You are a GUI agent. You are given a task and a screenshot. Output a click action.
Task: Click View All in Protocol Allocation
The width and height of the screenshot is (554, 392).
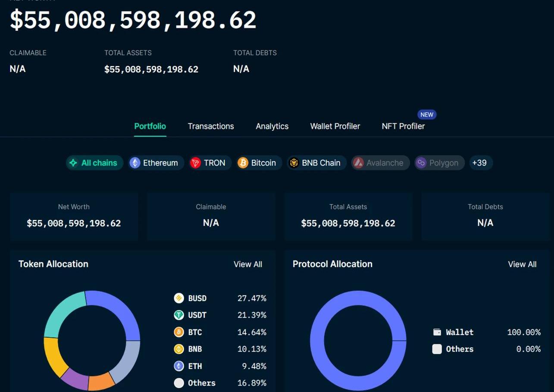click(x=522, y=264)
